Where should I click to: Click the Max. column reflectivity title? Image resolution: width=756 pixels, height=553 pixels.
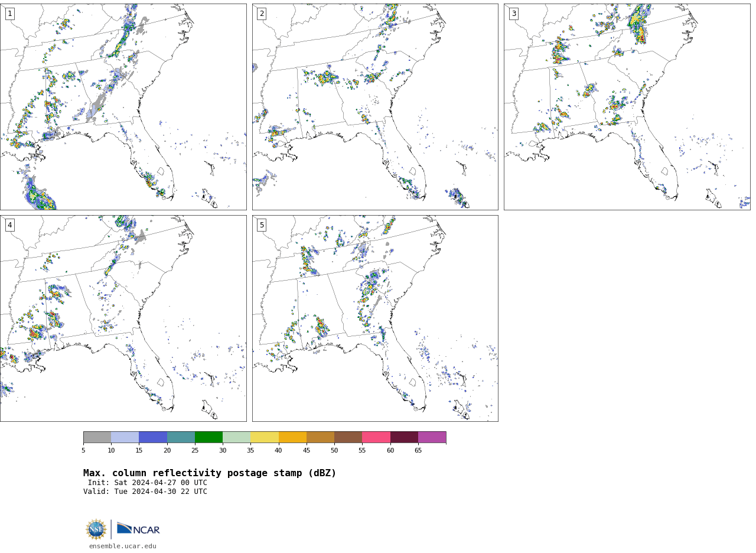210,473
